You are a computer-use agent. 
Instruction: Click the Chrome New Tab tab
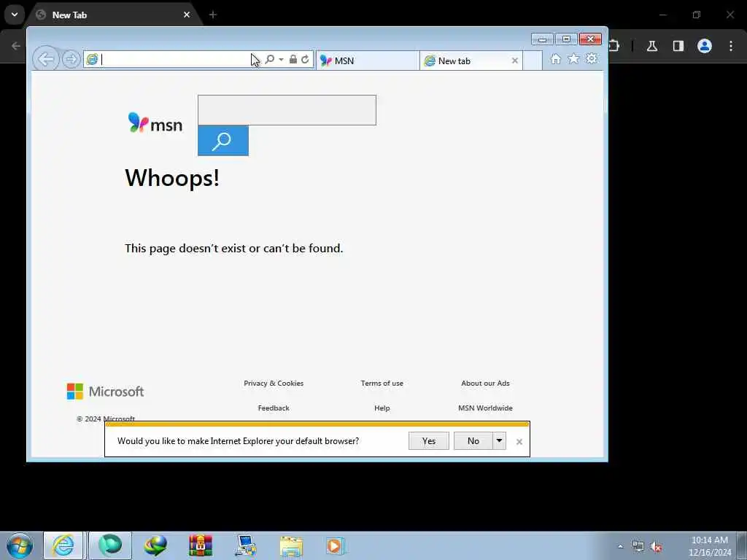[x=115, y=15]
